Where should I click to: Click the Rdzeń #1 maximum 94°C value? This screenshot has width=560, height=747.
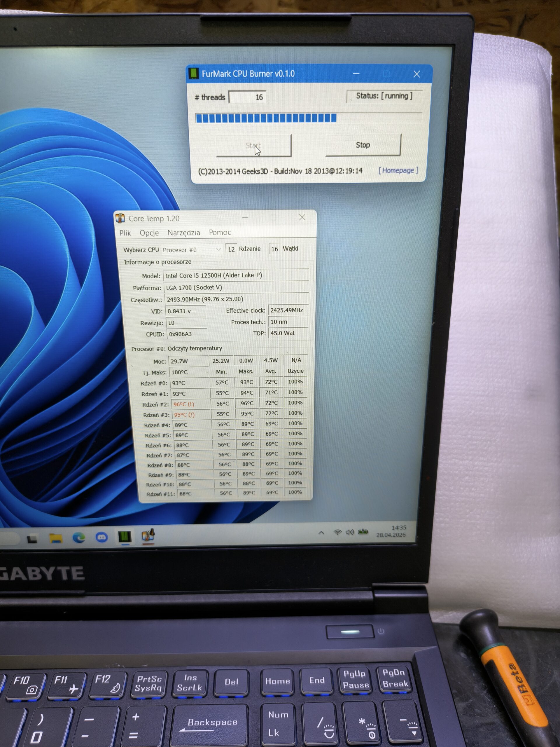click(x=247, y=393)
